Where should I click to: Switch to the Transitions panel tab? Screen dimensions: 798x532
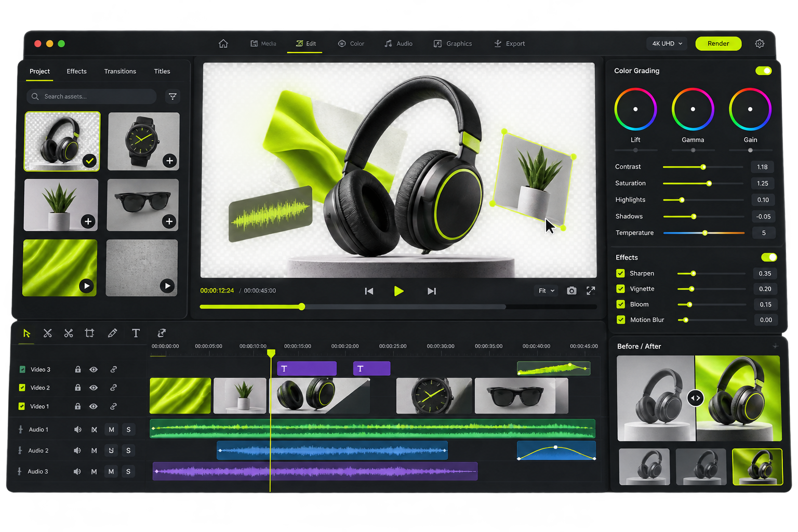[x=120, y=71]
